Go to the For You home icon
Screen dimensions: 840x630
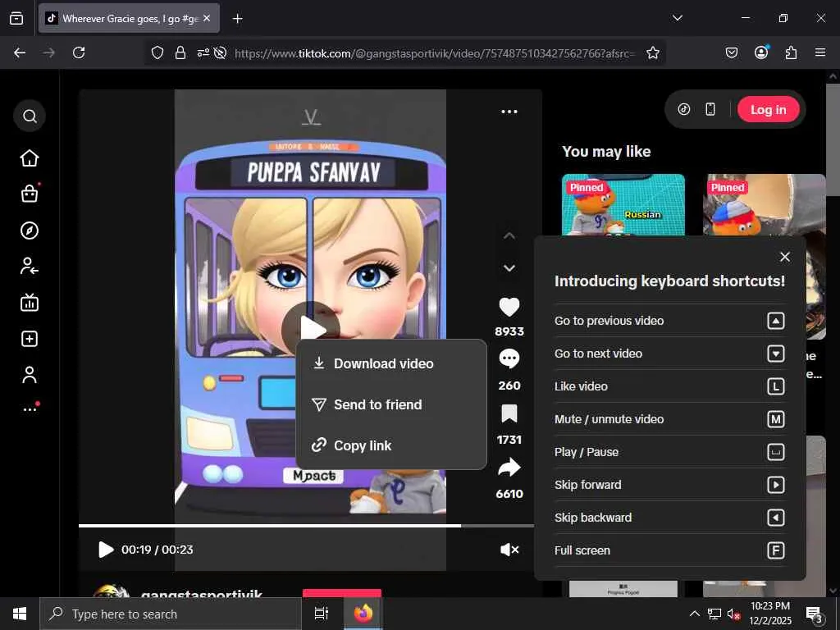(30, 158)
